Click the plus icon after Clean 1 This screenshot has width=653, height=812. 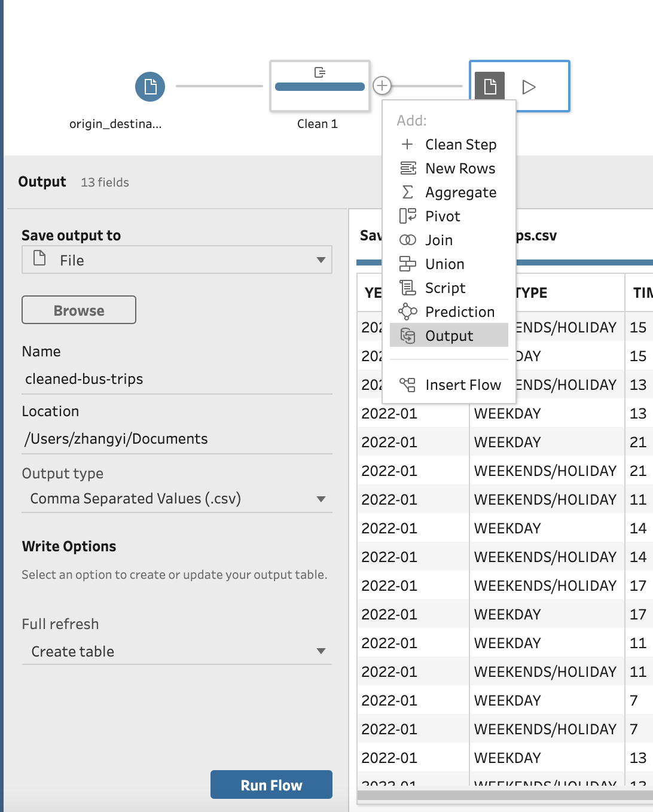coord(382,86)
